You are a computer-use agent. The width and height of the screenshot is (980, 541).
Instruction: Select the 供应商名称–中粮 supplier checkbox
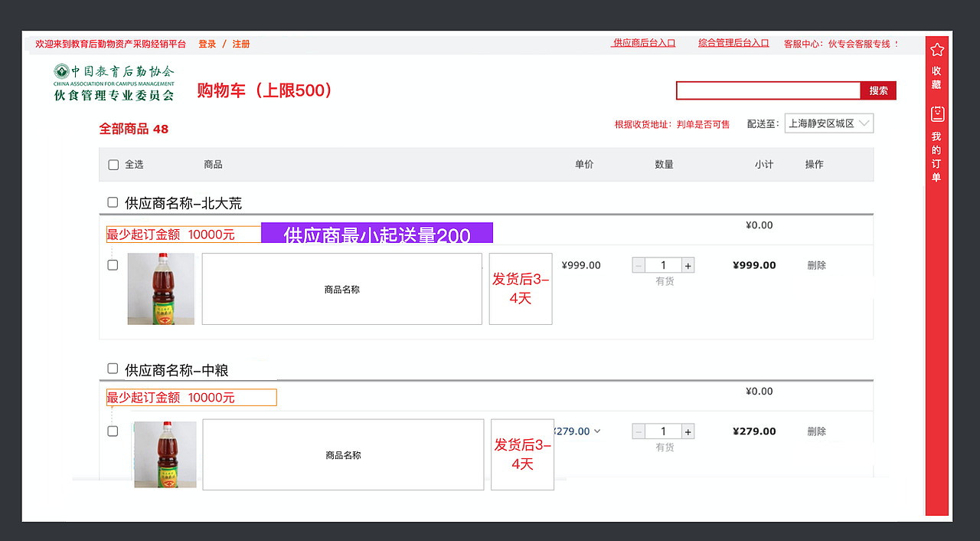113,369
